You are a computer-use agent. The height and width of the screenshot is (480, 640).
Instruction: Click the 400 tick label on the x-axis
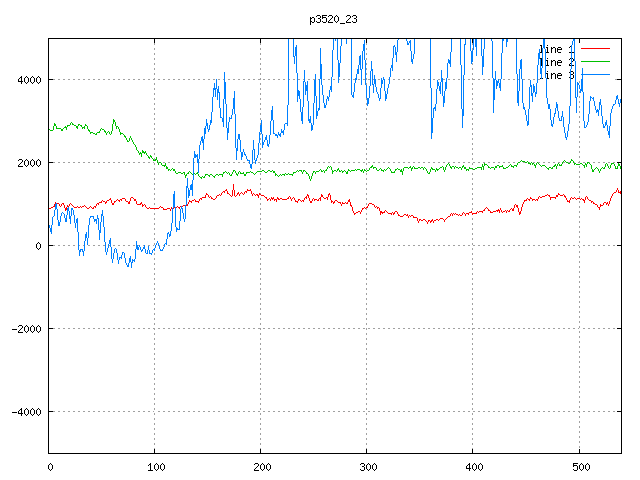(473, 466)
